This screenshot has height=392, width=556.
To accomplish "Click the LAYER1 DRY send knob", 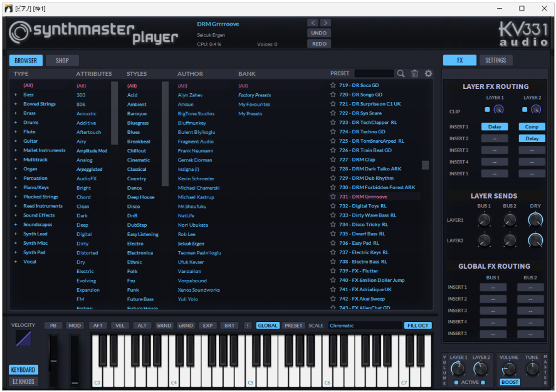I will tap(535, 220).
